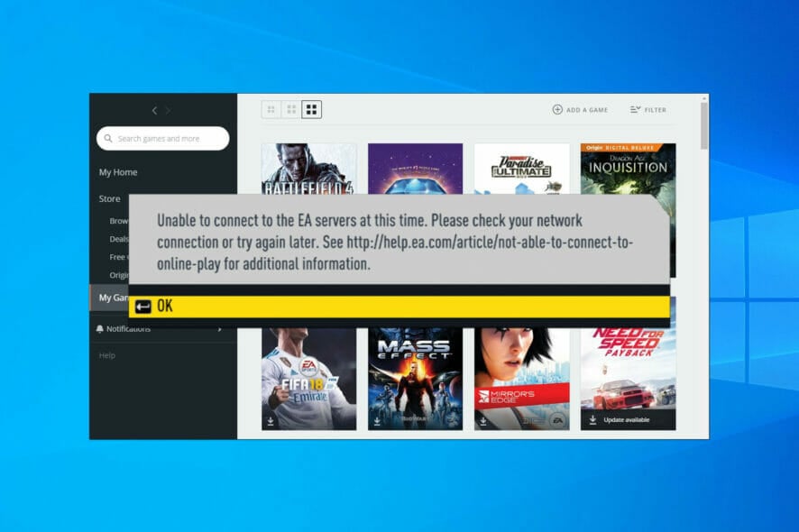Click the Notifications bell icon

(x=100, y=329)
